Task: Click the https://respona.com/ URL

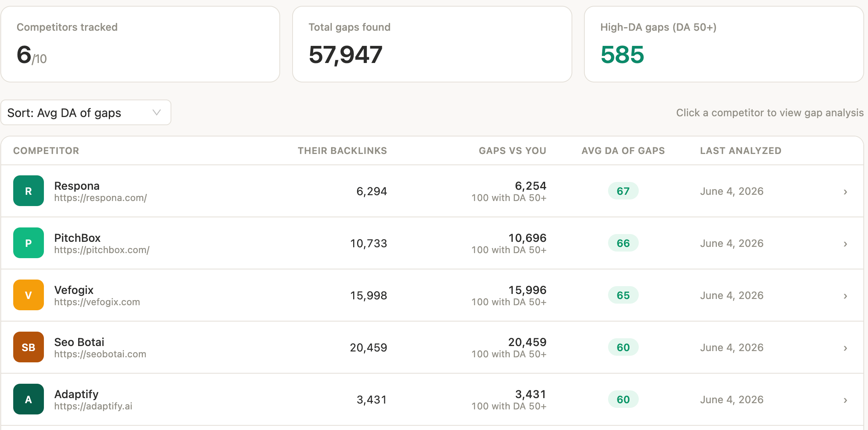Action: (101, 198)
